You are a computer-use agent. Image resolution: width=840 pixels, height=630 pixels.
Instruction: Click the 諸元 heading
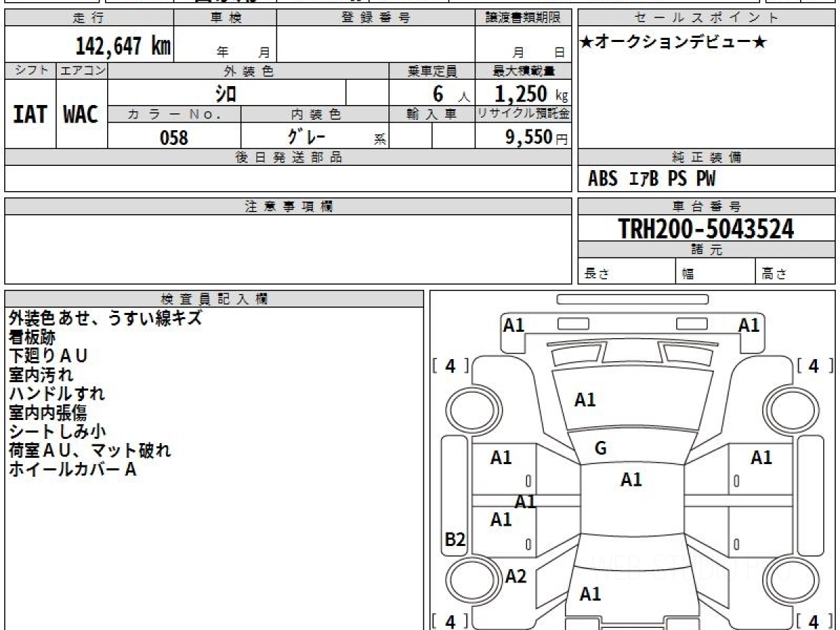pyautogui.click(x=706, y=250)
